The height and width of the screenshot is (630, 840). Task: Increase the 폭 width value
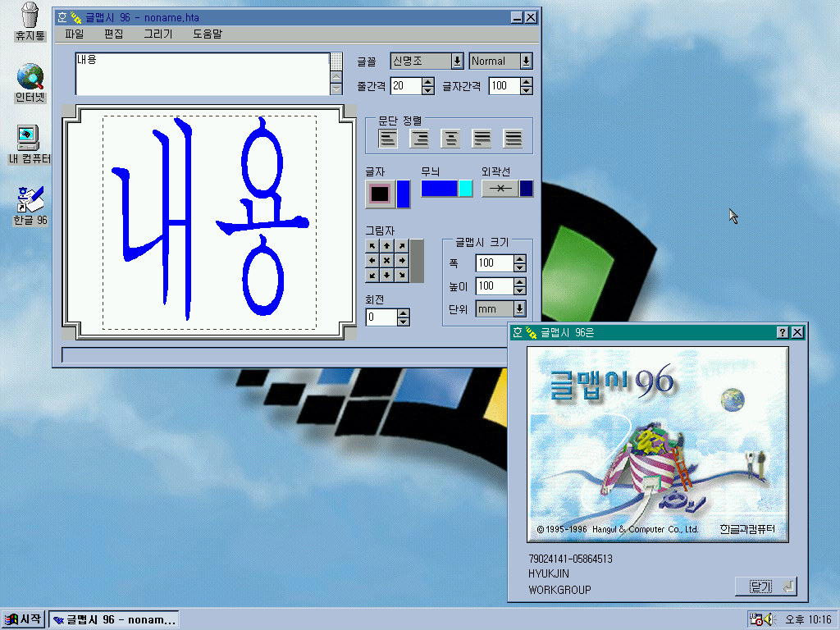point(519,259)
